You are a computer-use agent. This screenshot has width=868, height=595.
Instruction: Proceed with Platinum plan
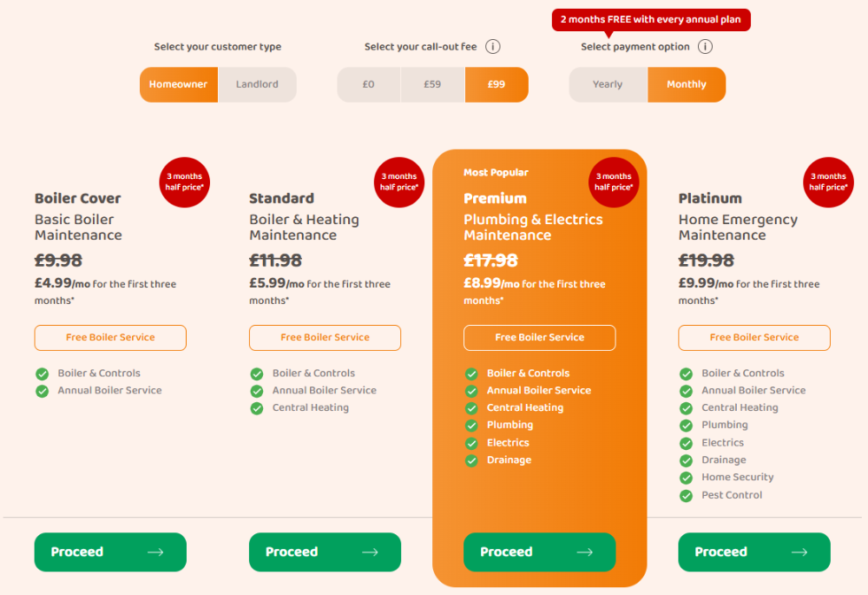[754, 552]
